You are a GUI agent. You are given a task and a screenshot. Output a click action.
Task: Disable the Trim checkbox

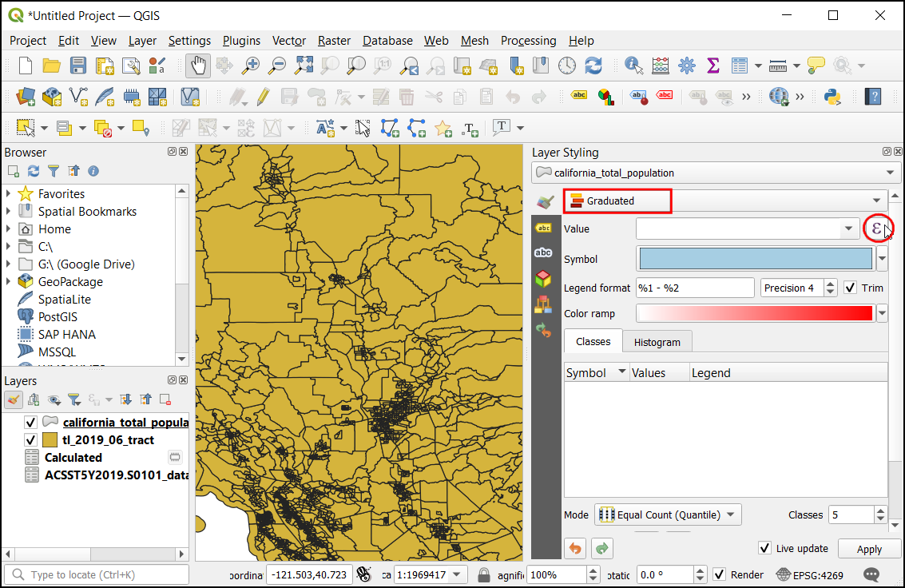pos(851,288)
